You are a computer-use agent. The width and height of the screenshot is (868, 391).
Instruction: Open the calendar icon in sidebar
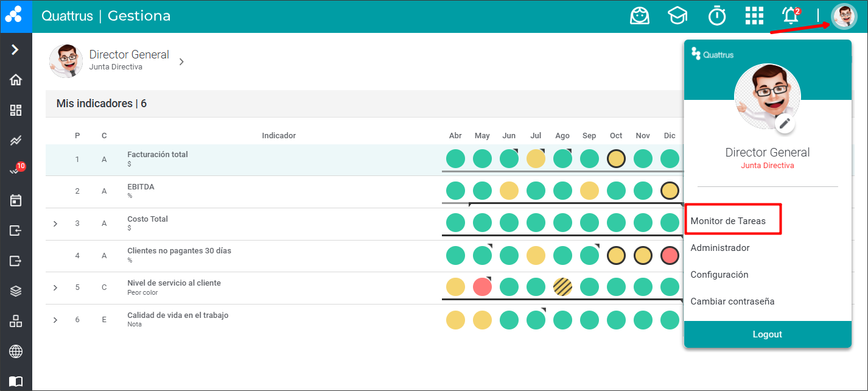click(16, 200)
